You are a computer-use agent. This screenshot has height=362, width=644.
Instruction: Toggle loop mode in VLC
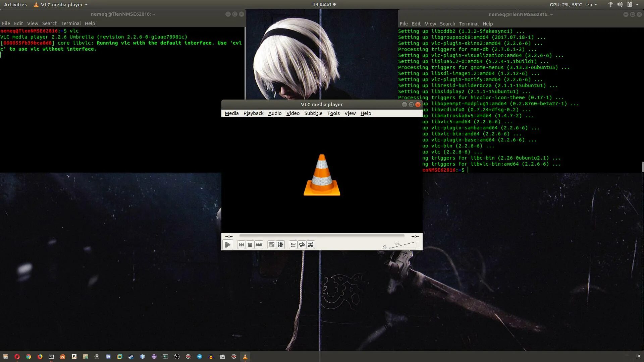pos(302,245)
